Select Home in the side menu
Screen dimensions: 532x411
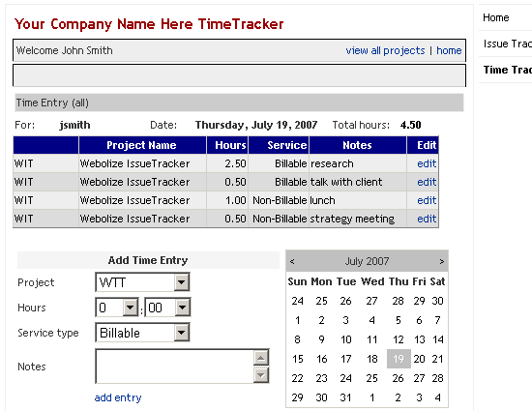(495, 17)
